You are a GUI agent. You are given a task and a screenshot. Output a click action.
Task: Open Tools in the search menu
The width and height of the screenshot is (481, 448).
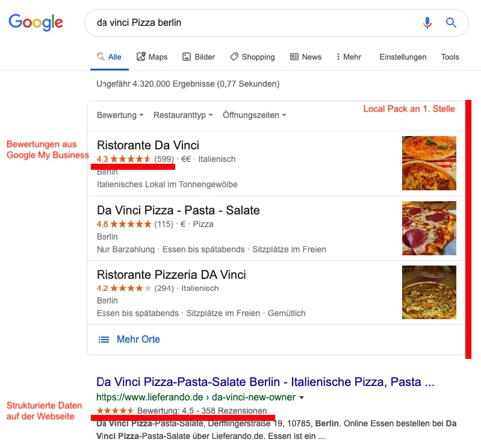pos(450,57)
